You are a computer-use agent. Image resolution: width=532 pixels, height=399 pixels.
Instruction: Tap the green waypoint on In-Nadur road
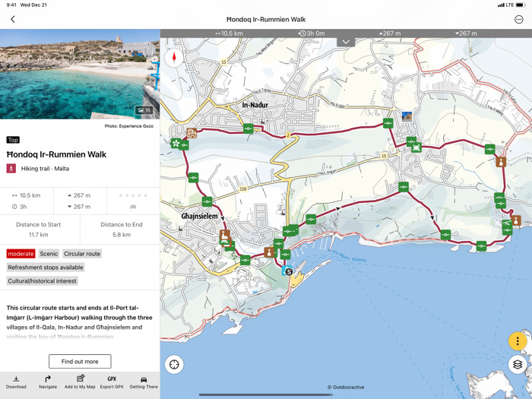point(248,128)
